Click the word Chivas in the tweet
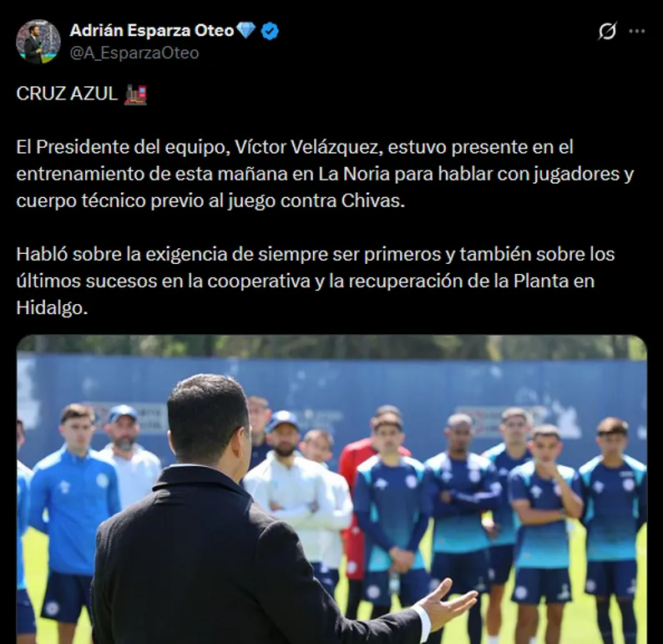Image resolution: width=663 pixels, height=644 pixels. coord(373,200)
